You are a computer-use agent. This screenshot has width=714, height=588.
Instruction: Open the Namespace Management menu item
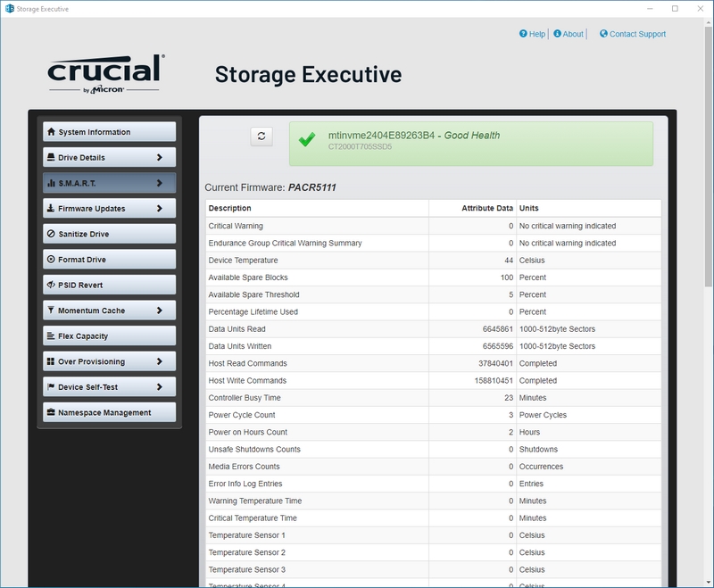tap(109, 412)
